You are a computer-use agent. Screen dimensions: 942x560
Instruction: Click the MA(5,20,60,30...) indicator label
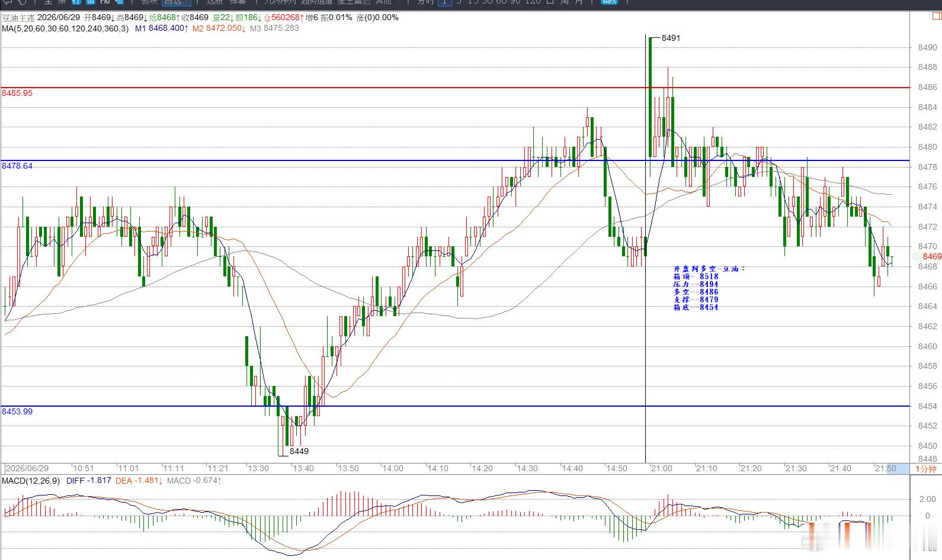(x=65, y=28)
